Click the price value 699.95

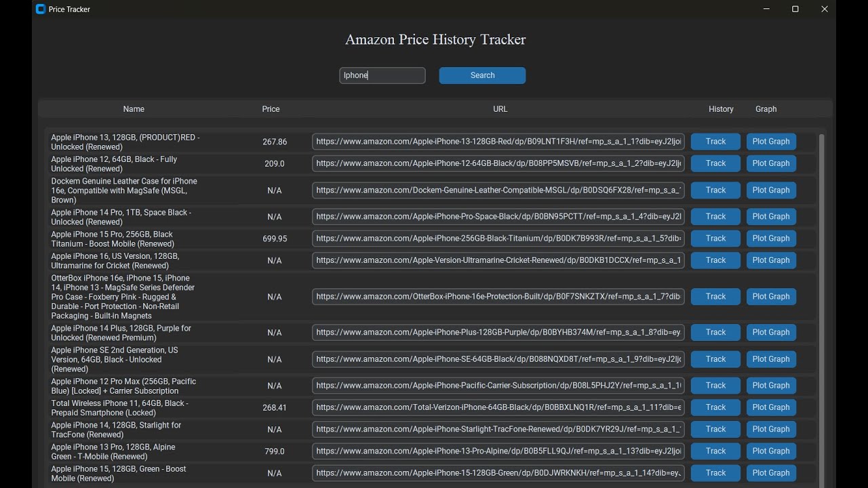(275, 239)
